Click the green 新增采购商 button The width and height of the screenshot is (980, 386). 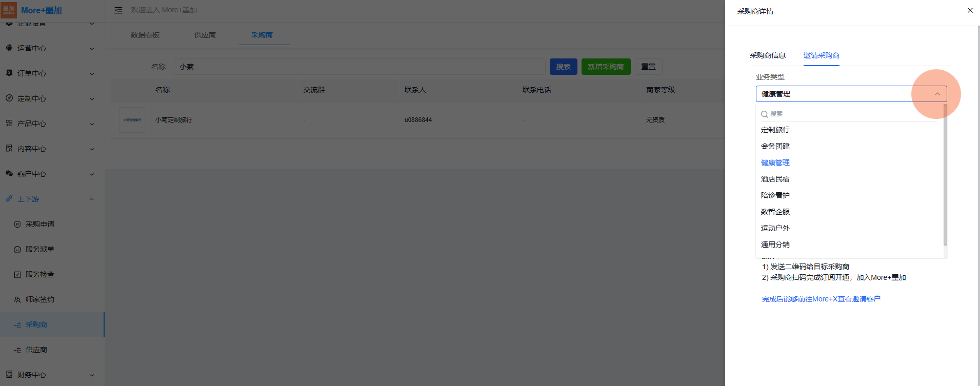[x=606, y=67]
